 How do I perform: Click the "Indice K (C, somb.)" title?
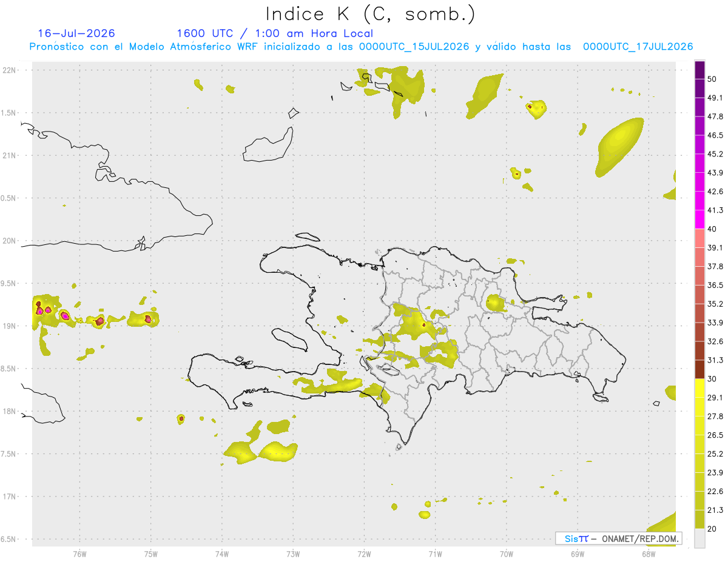(371, 14)
